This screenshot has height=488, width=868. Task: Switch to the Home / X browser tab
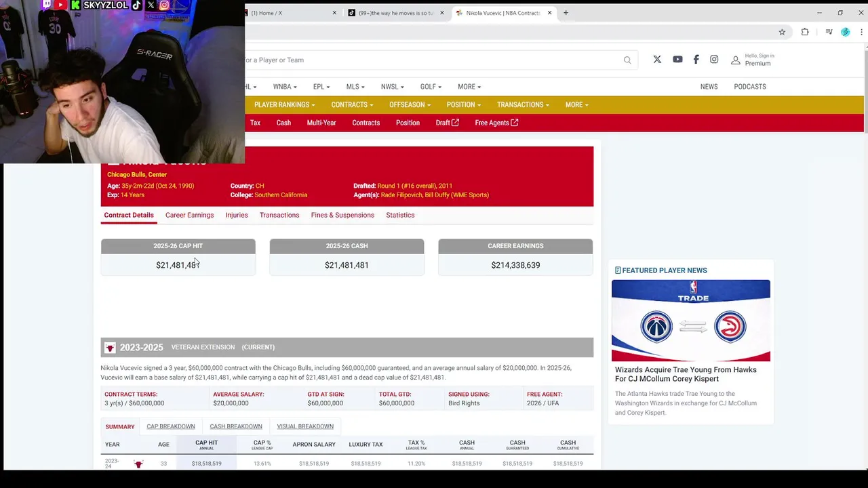(292, 13)
